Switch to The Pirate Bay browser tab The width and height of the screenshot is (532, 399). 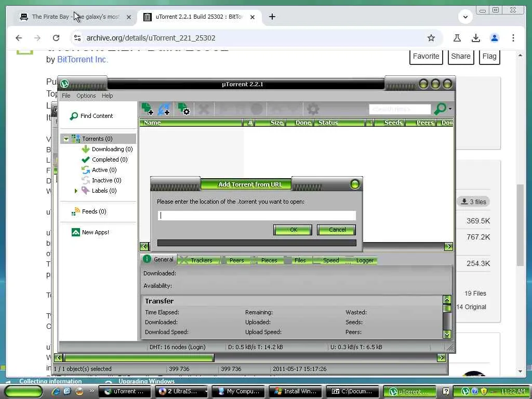(76, 17)
